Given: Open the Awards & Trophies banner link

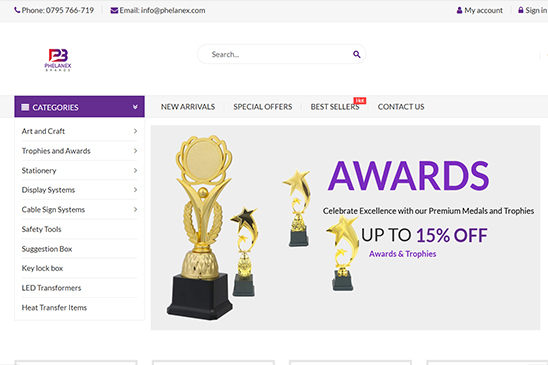Looking at the screenshot, I should coord(403,254).
